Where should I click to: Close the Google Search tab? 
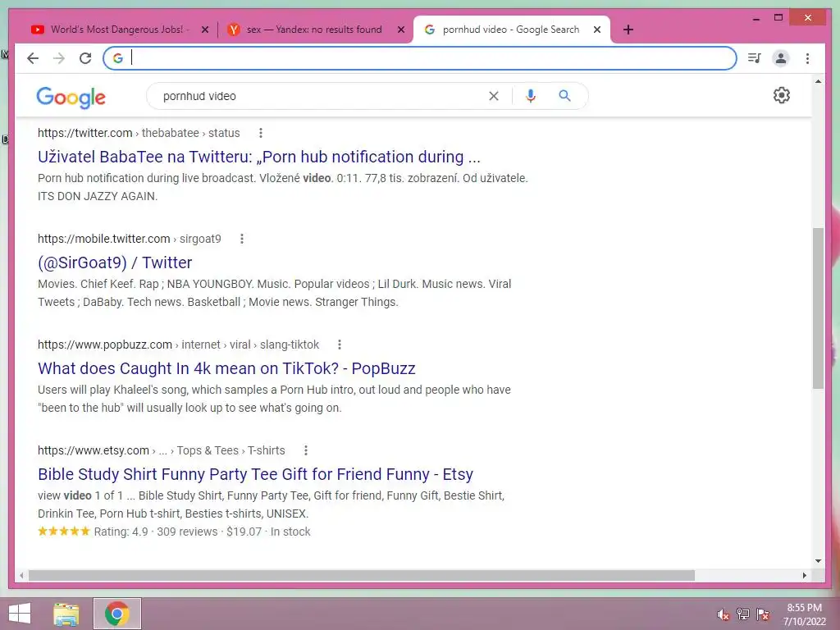(x=597, y=30)
